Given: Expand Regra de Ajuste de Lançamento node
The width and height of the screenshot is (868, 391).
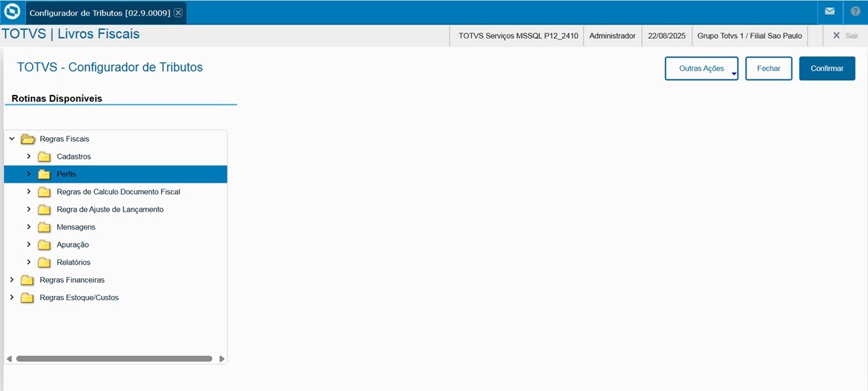Looking at the screenshot, I should (29, 209).
